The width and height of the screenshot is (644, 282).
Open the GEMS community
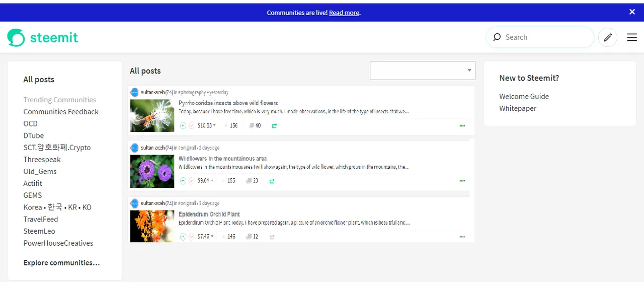(33, 195)
